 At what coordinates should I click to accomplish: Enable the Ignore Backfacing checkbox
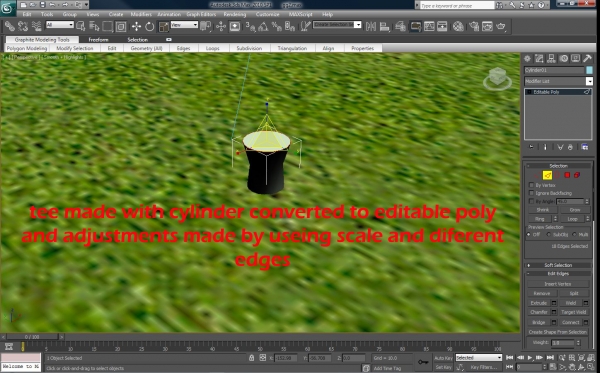coord(531,193)
